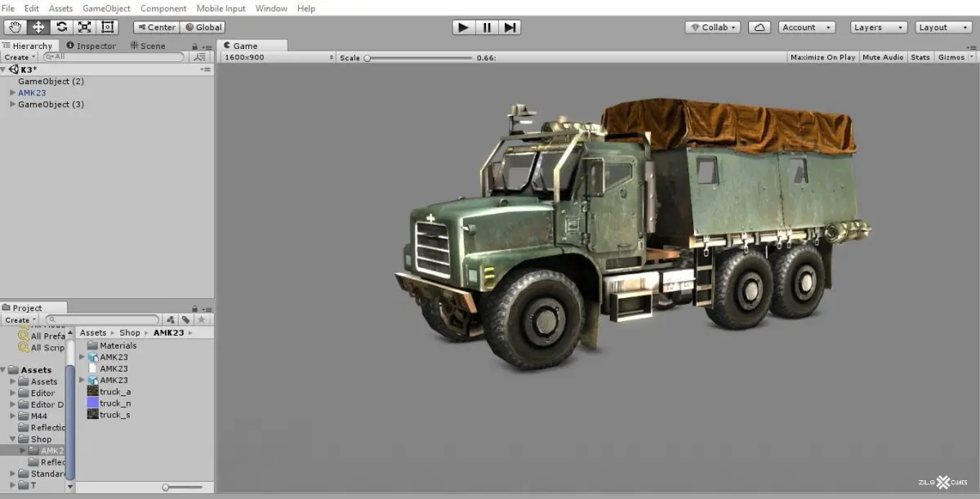
Task: Click Shop in the breadcrumb path
Action: click(130, 332)
